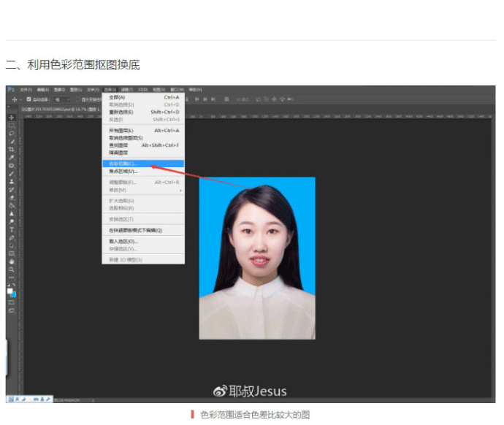
Task: Choose All Layers (L) Alt+Ctrl+A item
Action: tap(143, 131)
